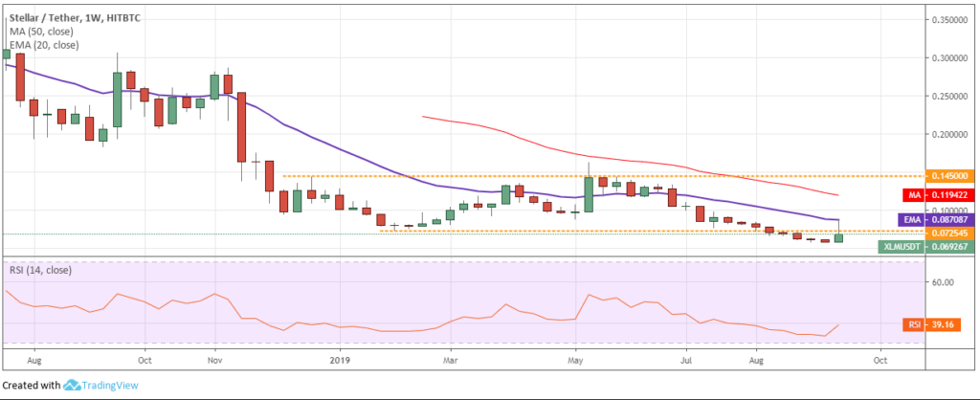Click the Oct label near time axis start
The image size is (980, 400).
pos(145,361)
